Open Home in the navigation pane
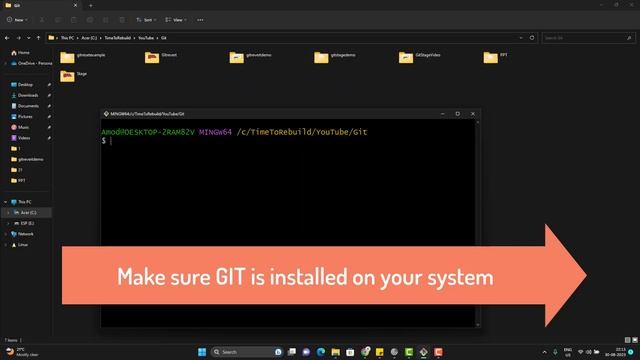640x360 pixels. point(20,53)
